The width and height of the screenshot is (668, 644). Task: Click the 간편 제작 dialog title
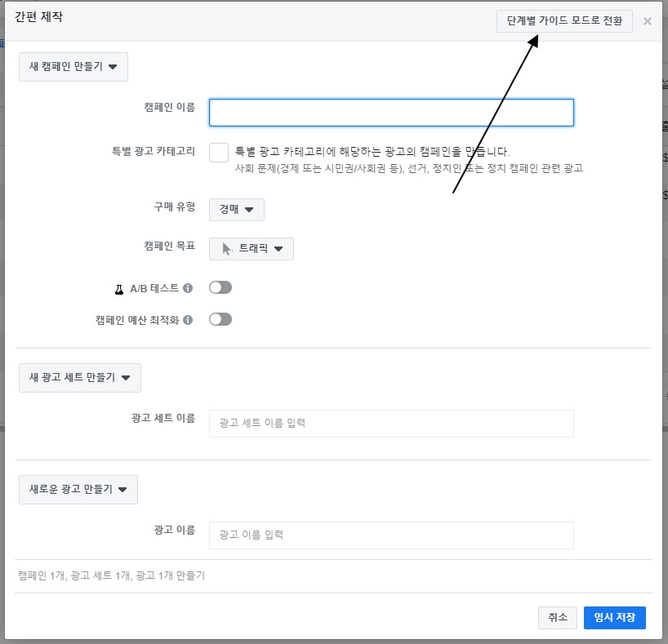pyautogui.click(x=38, y=16)
